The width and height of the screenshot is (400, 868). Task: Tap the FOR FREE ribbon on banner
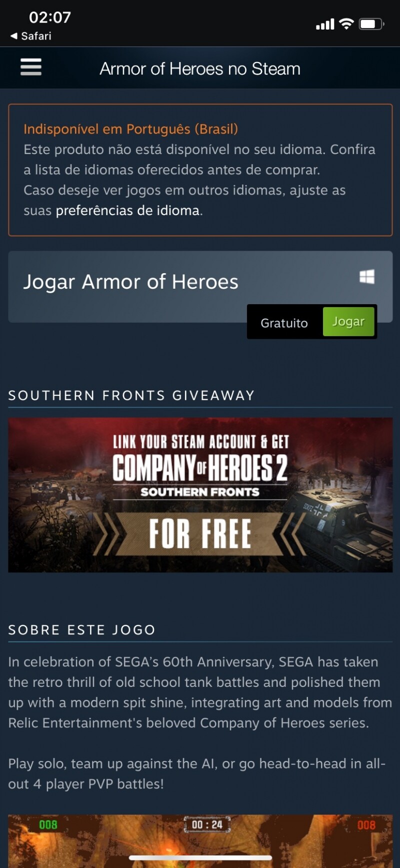pyautogui.click(x=200, y=533)
